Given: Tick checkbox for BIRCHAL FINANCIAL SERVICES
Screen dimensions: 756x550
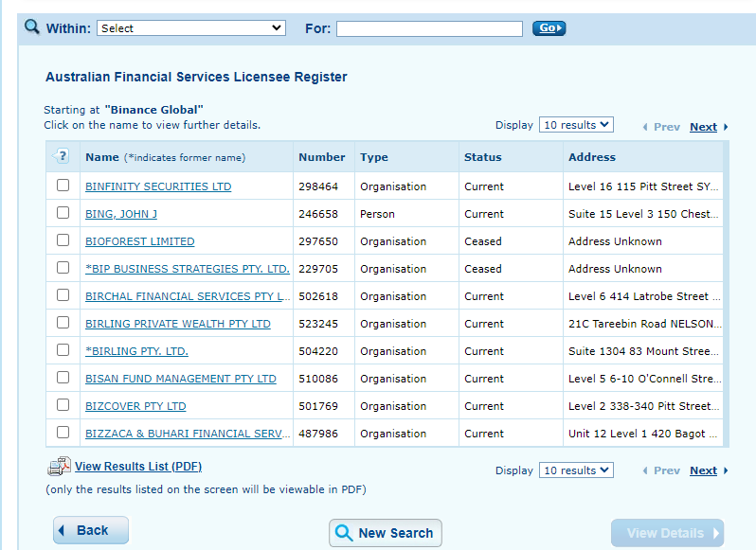Looking at the screenshot, I should (x=63, y=295).
